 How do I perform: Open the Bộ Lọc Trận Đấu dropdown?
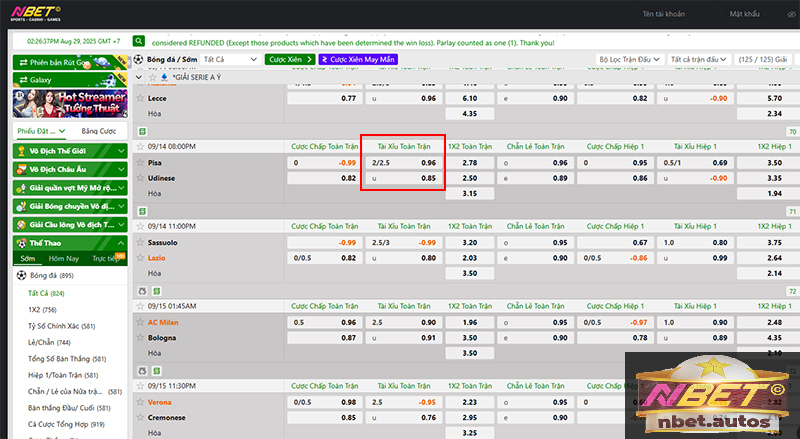[x=630, y=60]
